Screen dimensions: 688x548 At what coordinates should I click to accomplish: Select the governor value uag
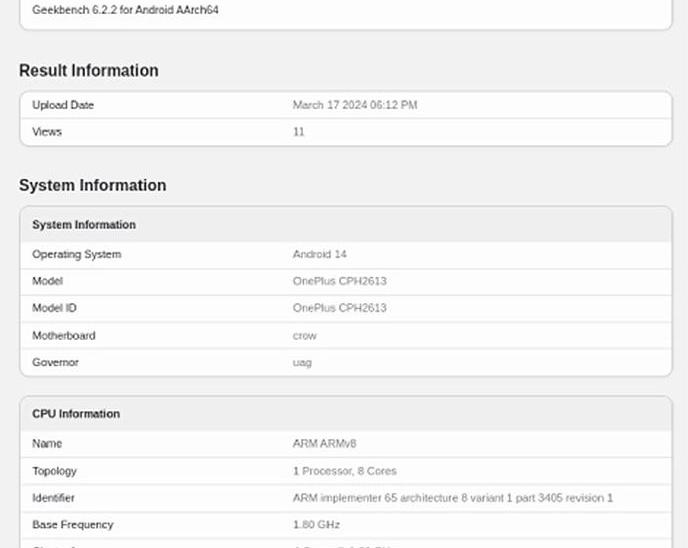click(x=302, y=362)
